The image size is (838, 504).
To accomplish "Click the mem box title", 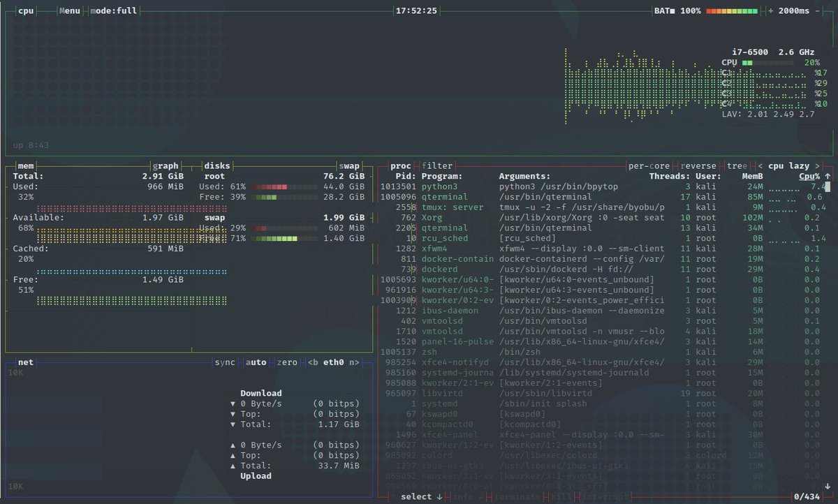I will click(26, 166).
